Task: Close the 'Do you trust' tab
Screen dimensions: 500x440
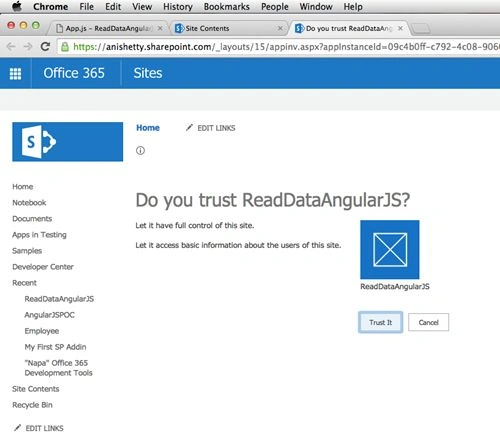Action: click(401, 28)
